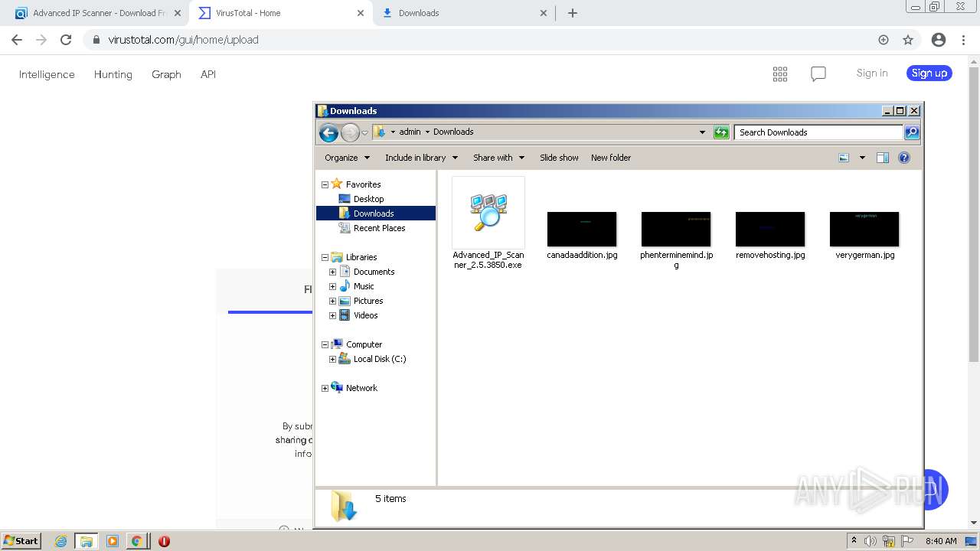Expand the Pictures library node

(x=332, y=301)
